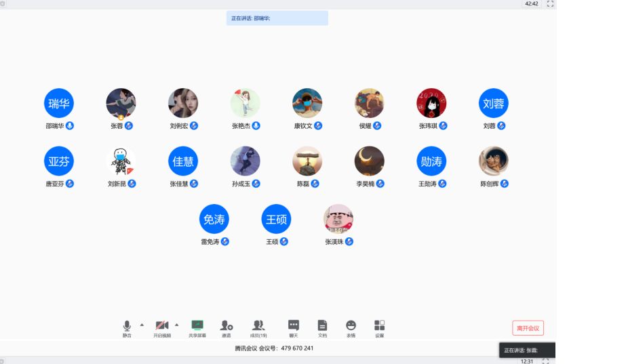Click the 正在讲话: 邵瑞华 speaker banner
This screenshot has width=628, height=364.
coord(277,18)
